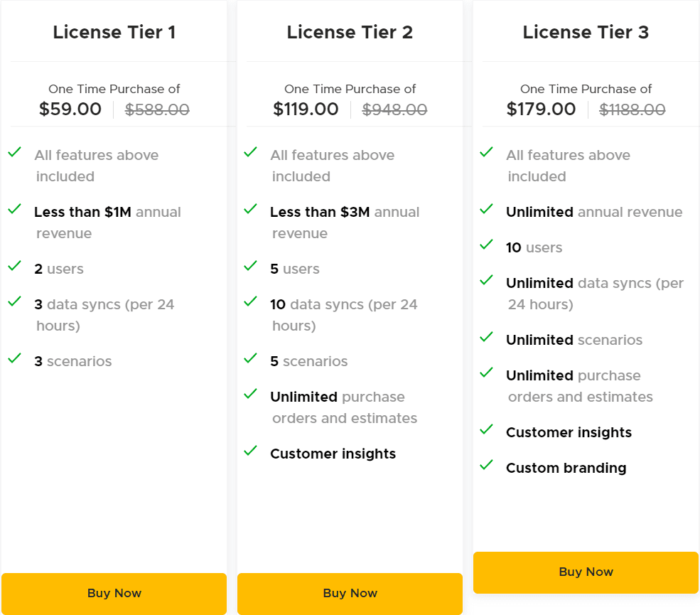Screen dimensions: 700x615
Task: Click checkmark next to 'Unlimited scenarios'
Action: tap(486, 337)
